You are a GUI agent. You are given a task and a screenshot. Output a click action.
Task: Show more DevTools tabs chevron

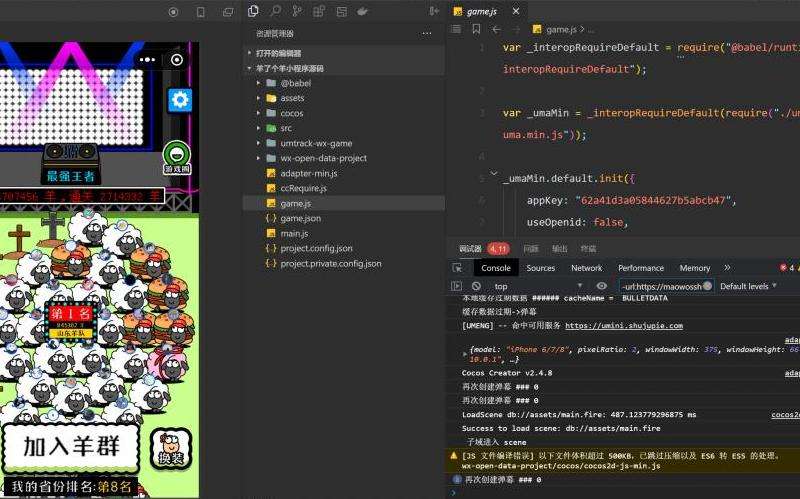(727, 267)
